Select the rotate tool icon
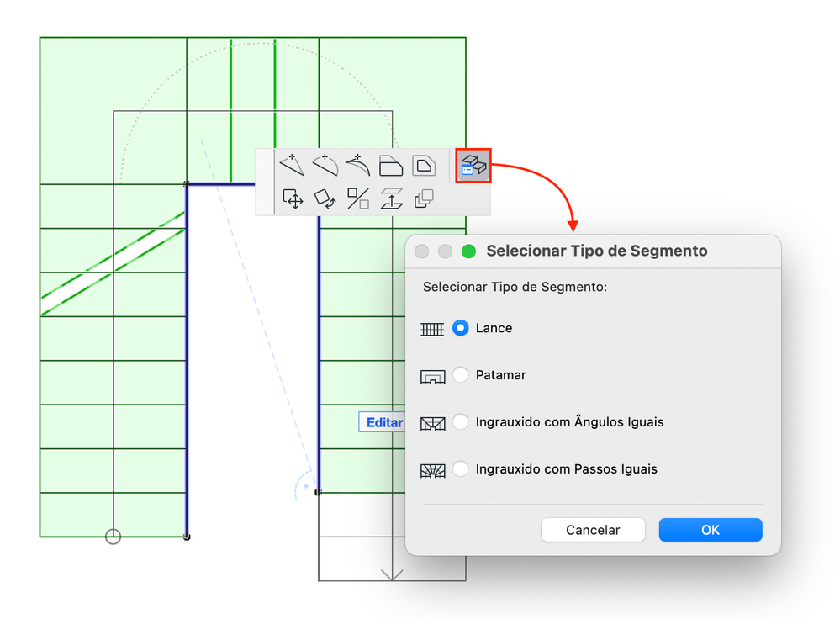The image size is (840, 619). [x=325, y=198]
